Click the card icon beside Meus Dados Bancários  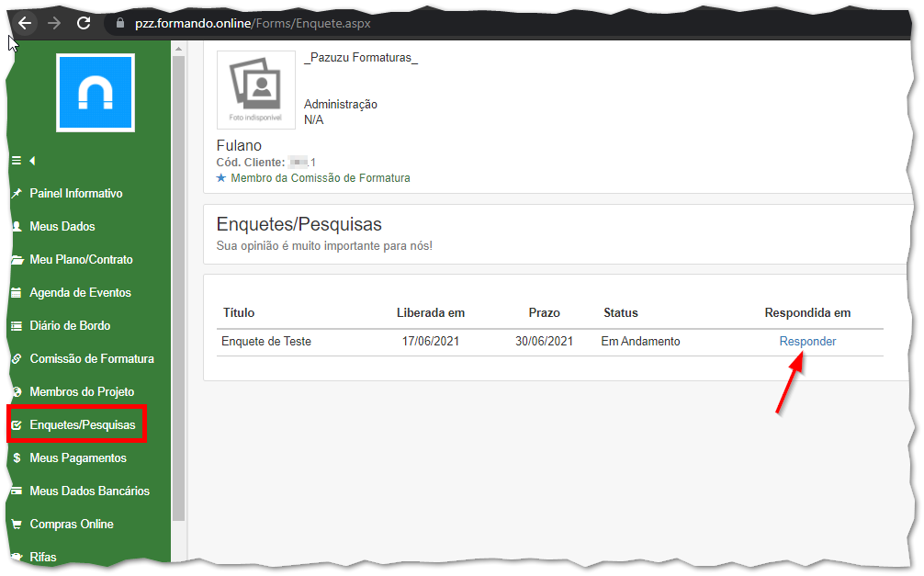(17, 491)
